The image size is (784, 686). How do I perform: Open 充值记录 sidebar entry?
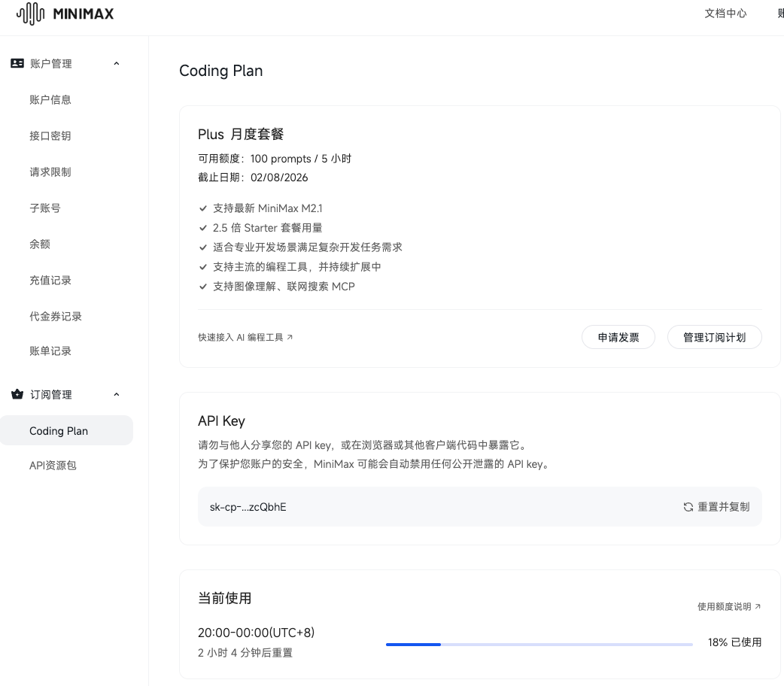pos(50,281)
